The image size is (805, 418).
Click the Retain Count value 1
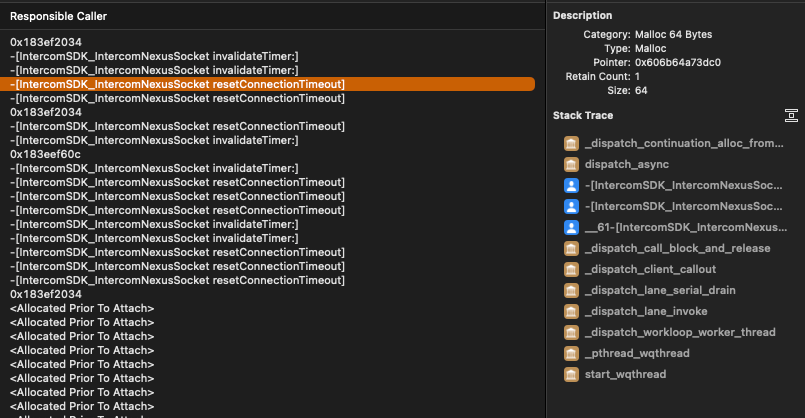(x=638, y=77)
